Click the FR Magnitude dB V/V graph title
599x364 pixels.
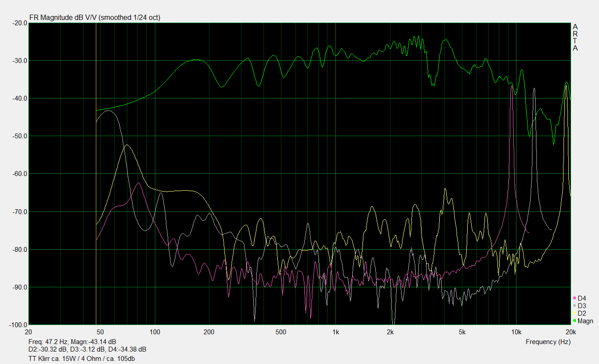(95, 18)
